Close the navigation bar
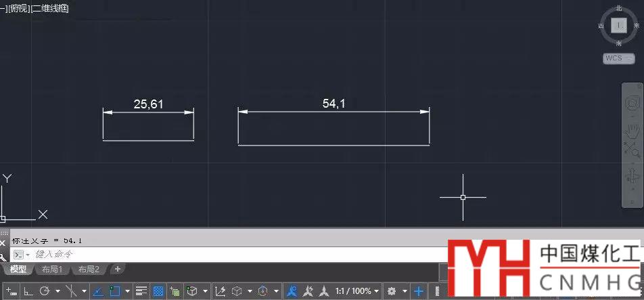This screenshot has width=644, height=300. tap(639, 86)
